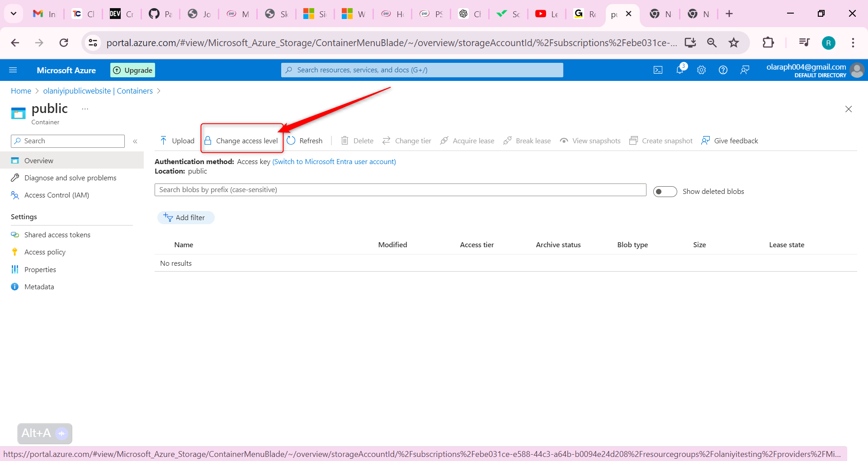Click the Microsoft Azure logo text
868x461 pixels.
[66, 70]
